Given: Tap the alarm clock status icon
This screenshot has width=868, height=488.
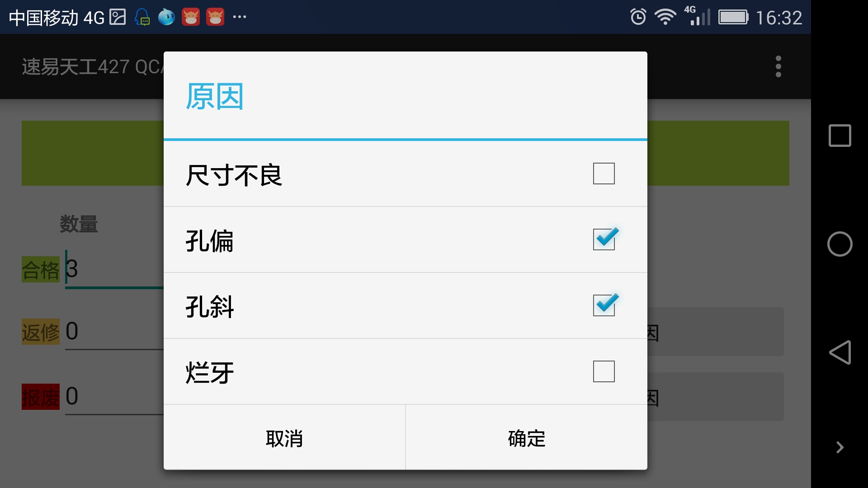Looking at the screenshot, I should pos(638,17).
